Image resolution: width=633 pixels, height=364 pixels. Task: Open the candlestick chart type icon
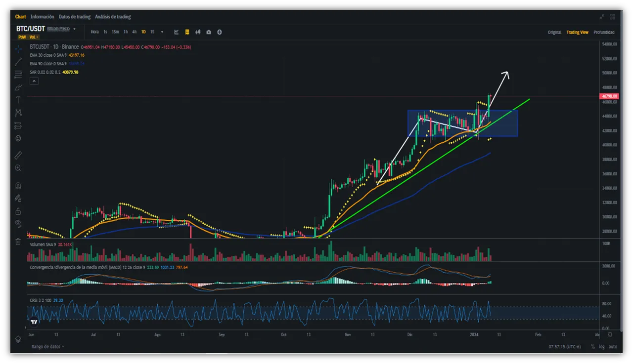coord(198,32)
